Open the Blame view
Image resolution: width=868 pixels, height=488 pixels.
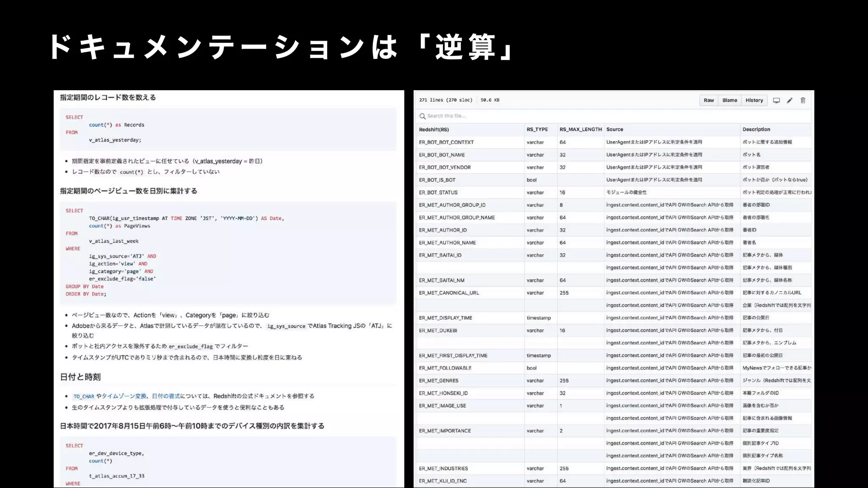[729, 100]
